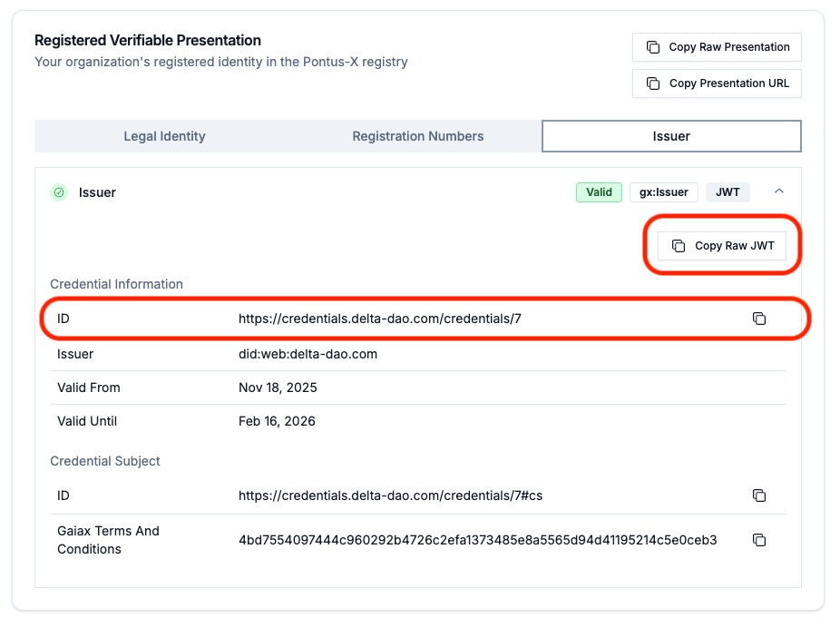The height and width of the screenshot is (618, 840).
Task: Select the Issuer tab
Action: point(671,136)
